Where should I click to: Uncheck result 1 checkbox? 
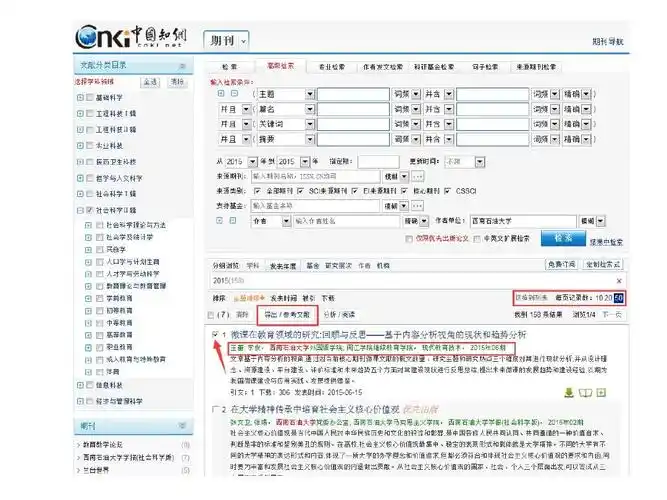[215, 335]
